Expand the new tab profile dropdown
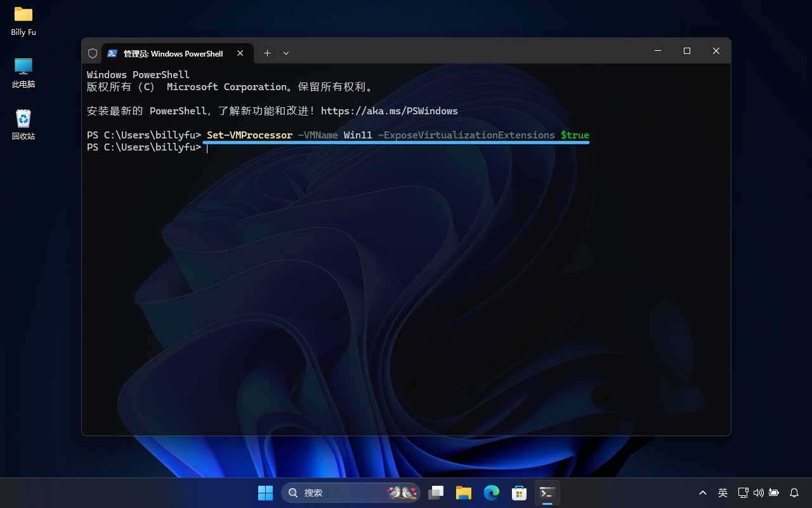The image size is (812, 508). 286,53
